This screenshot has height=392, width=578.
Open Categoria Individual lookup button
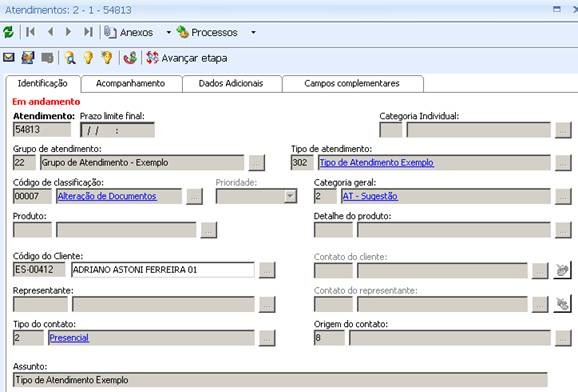563,130
